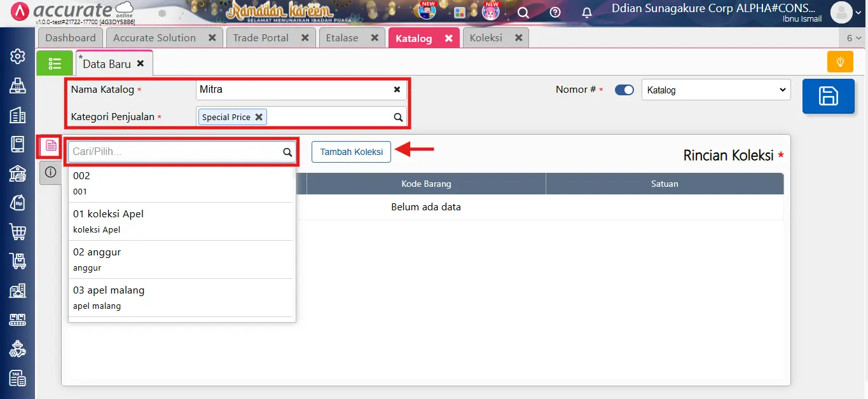Open the notifications bell icon
868x399 pixels.
[587, 12]
